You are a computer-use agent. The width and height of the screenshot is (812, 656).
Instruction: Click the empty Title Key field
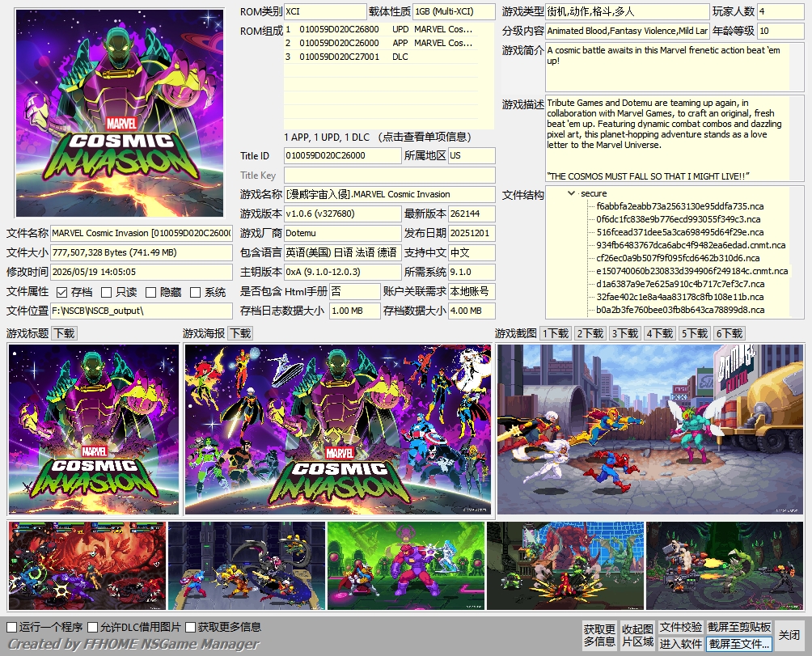[x=390, y=175]
